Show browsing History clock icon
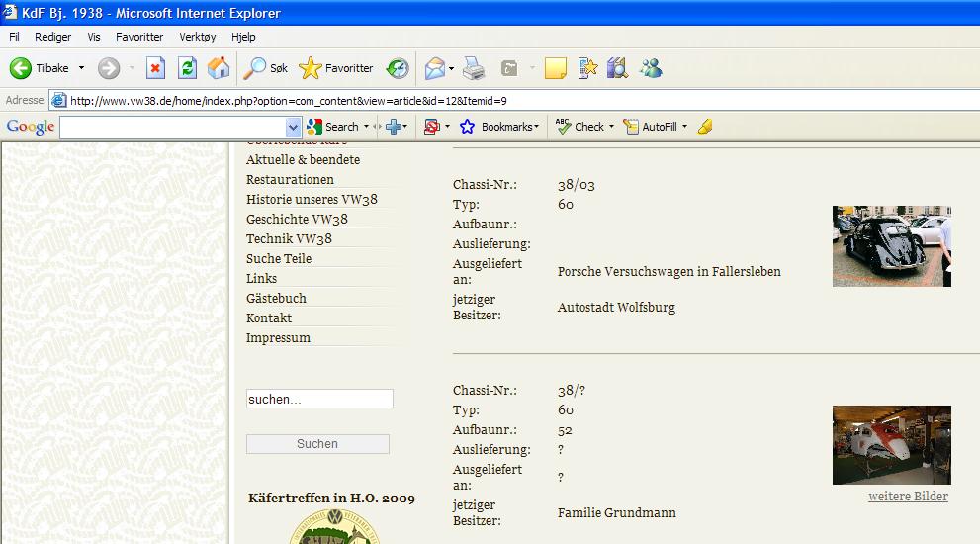 point(398,68)
